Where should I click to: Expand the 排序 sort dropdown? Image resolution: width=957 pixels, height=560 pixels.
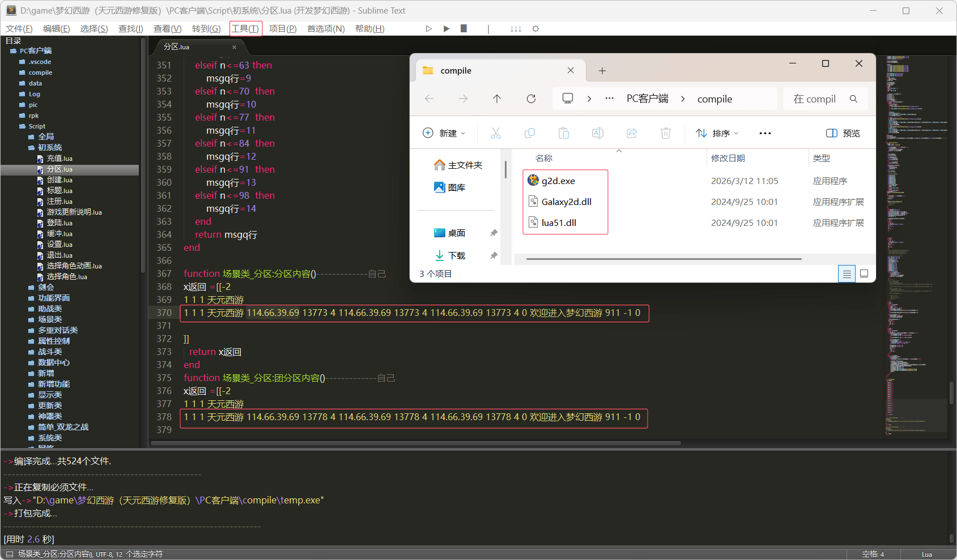click(x=717, y=134)
